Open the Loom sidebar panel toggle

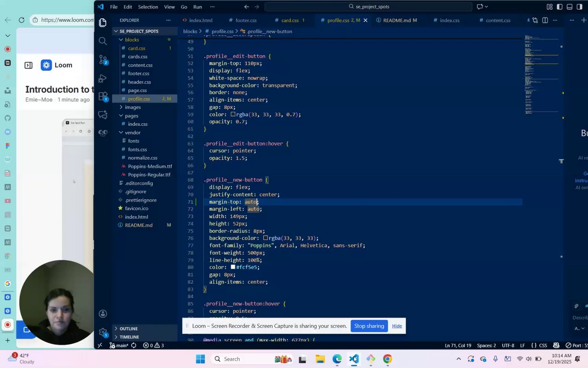pos(28,65)
